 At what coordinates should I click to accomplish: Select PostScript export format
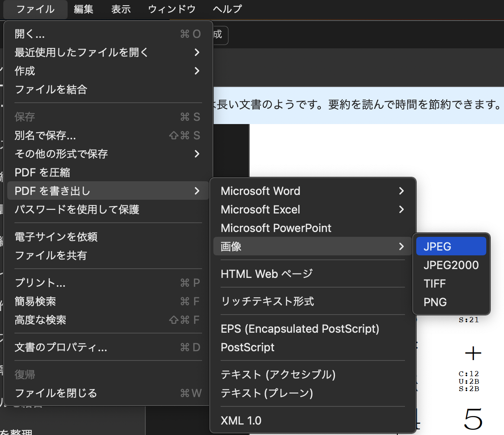[313, 347]
